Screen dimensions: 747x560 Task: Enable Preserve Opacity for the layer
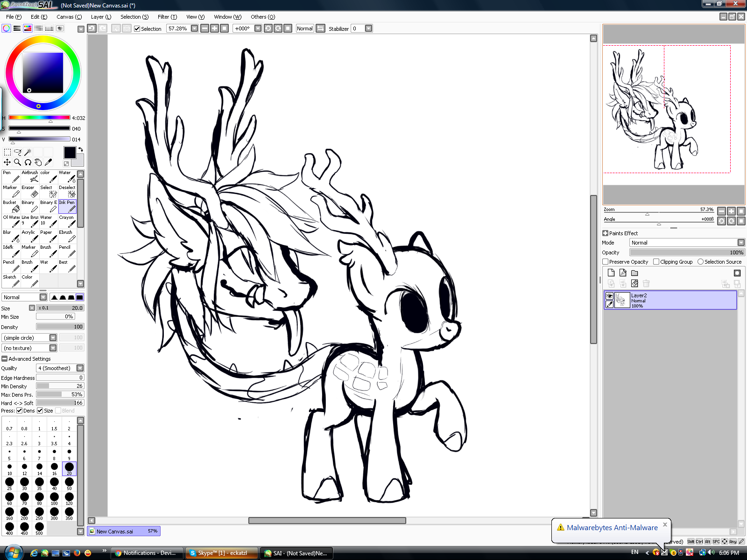[606, 262]
